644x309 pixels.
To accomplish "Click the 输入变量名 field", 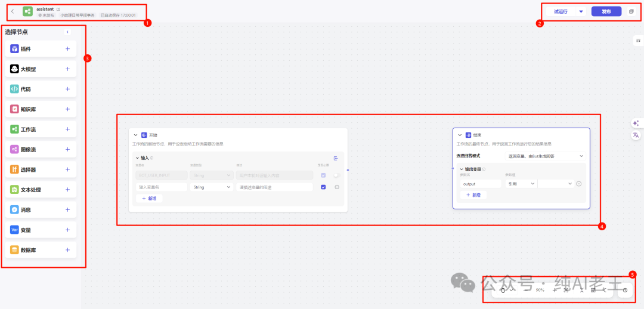I will click(162, 187).
